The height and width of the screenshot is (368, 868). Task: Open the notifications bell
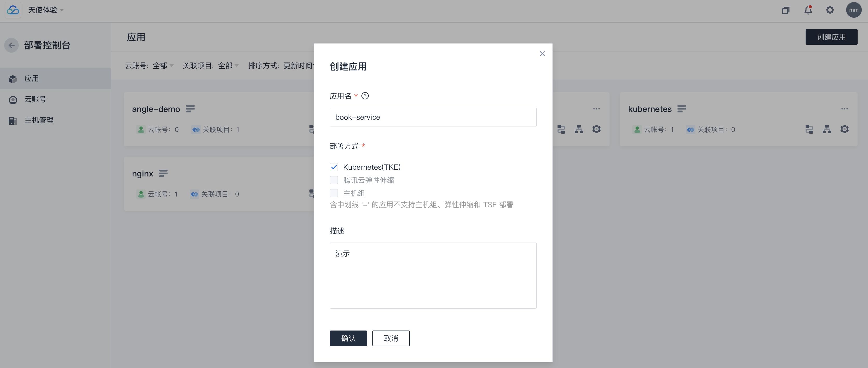[808, 10]
